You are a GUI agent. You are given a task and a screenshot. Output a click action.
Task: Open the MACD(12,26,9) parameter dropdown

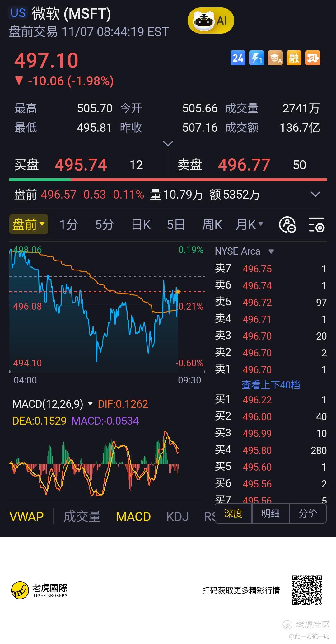[52, 404]
